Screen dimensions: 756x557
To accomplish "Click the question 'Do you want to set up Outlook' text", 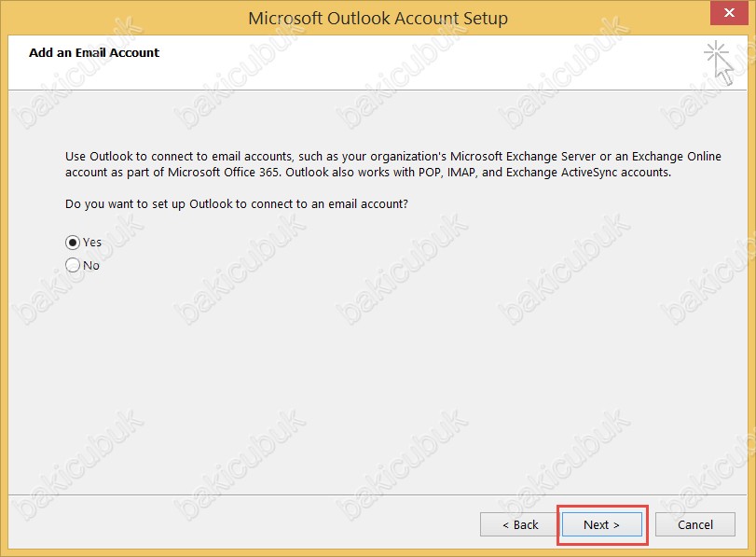I will (x=236, y=204).
